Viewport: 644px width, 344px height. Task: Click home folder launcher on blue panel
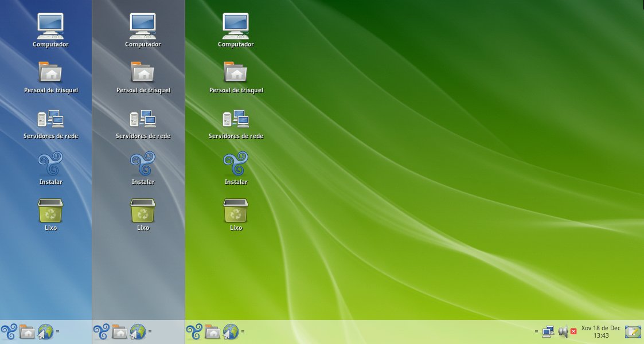tap(28, 332)
